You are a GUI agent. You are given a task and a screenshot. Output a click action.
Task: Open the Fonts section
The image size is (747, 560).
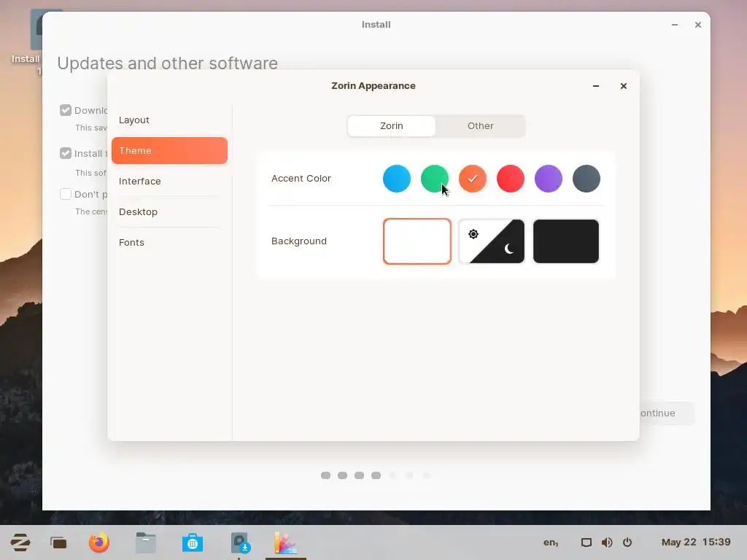click(x=169, y=242)
